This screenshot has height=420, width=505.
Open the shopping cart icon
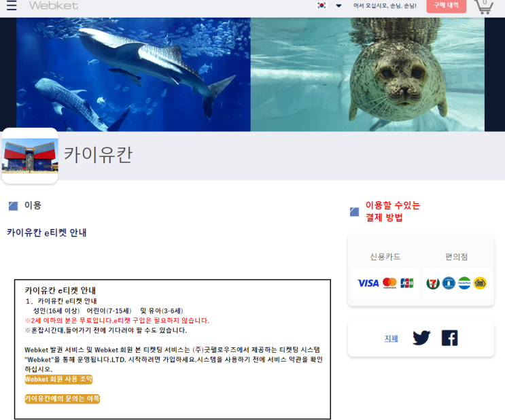pyautogui.click(x=484, y=6)
